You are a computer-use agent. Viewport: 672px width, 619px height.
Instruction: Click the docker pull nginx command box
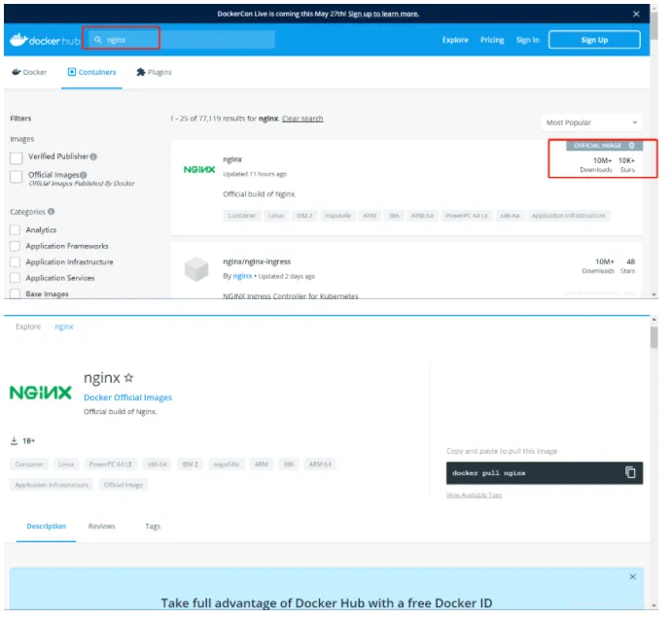pyautogui.click(x=545, y=473)
